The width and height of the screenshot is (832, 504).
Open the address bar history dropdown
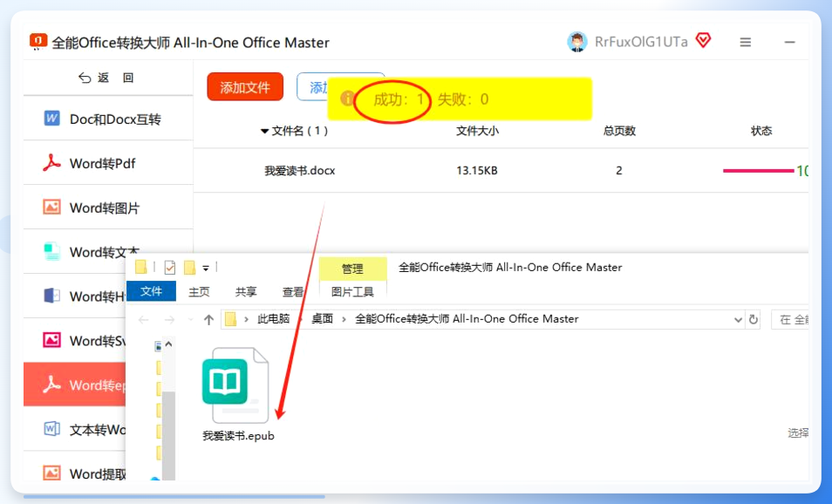click(738, 319)
